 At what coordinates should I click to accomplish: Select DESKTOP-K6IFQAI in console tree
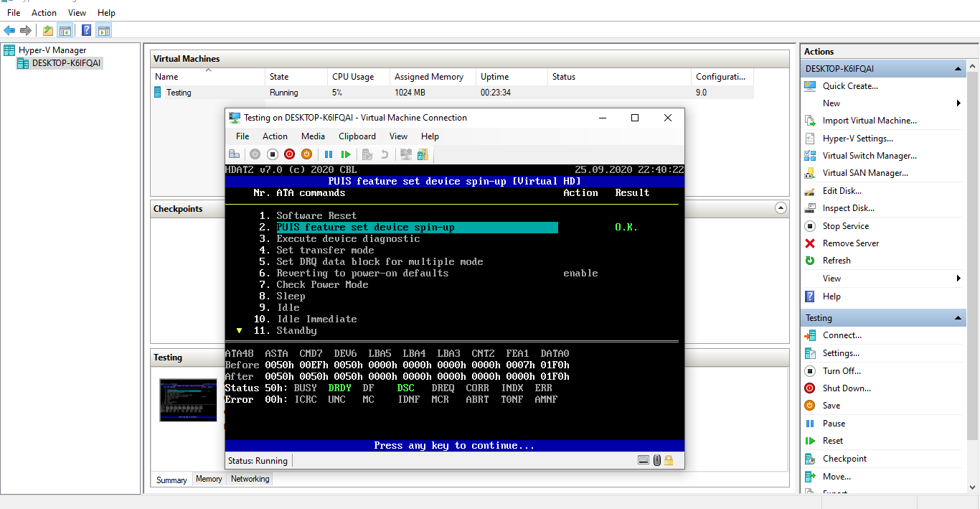67,63
